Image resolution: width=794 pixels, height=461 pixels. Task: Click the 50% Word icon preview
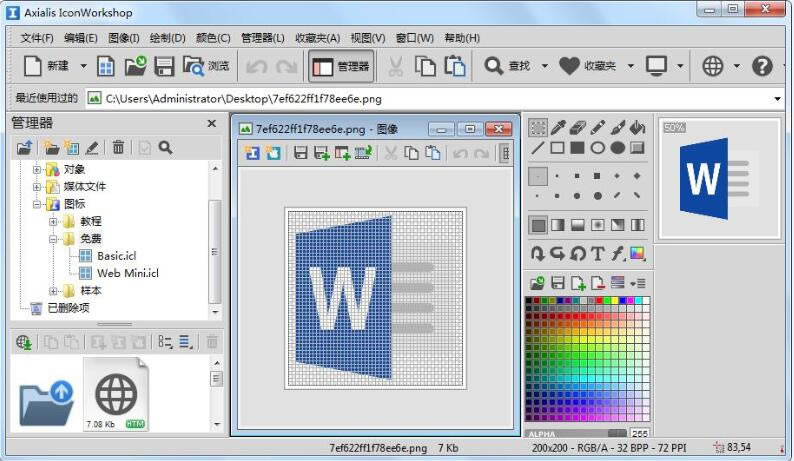click(719, 178)
